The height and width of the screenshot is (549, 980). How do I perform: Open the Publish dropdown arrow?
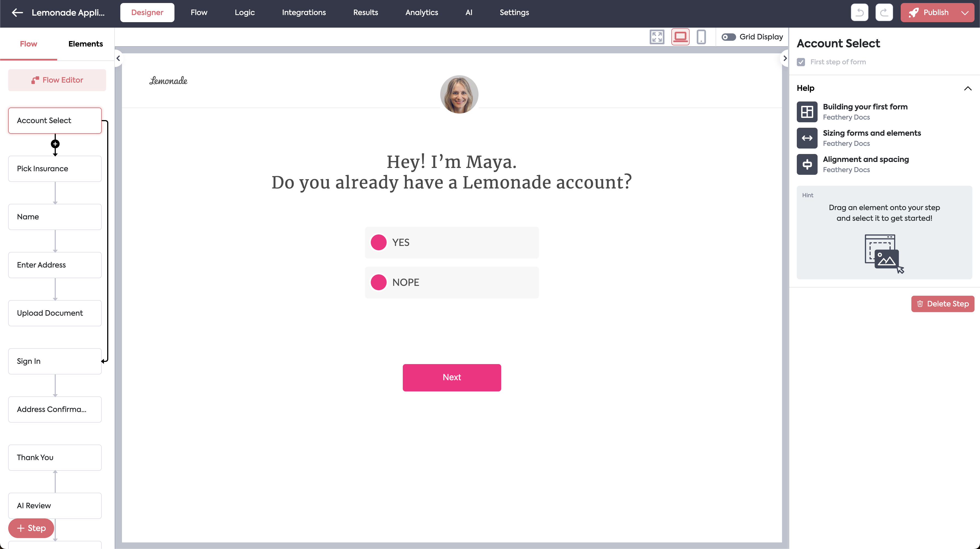[965, 13]
